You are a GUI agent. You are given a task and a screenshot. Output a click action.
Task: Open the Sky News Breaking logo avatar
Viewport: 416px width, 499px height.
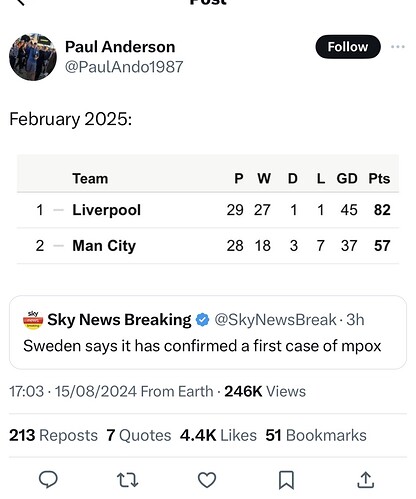(33, 320)
